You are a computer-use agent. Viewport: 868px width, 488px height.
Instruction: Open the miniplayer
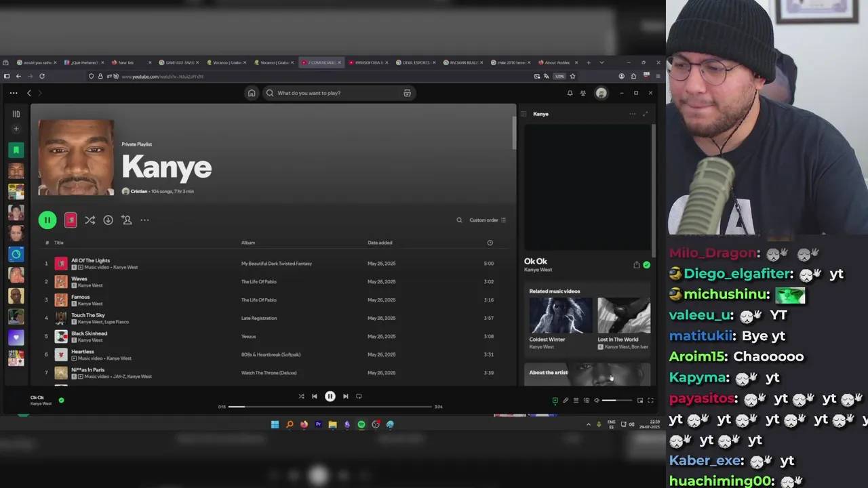click(x=639, y=401)
